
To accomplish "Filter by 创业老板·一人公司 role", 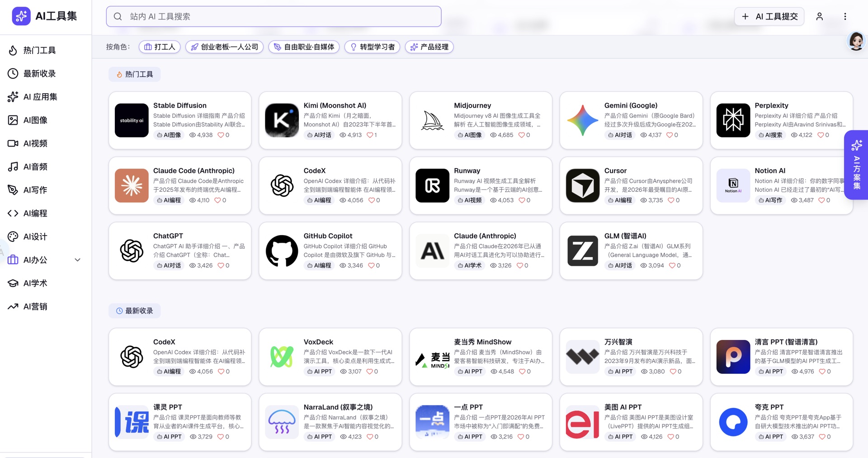I will (225, 47).
